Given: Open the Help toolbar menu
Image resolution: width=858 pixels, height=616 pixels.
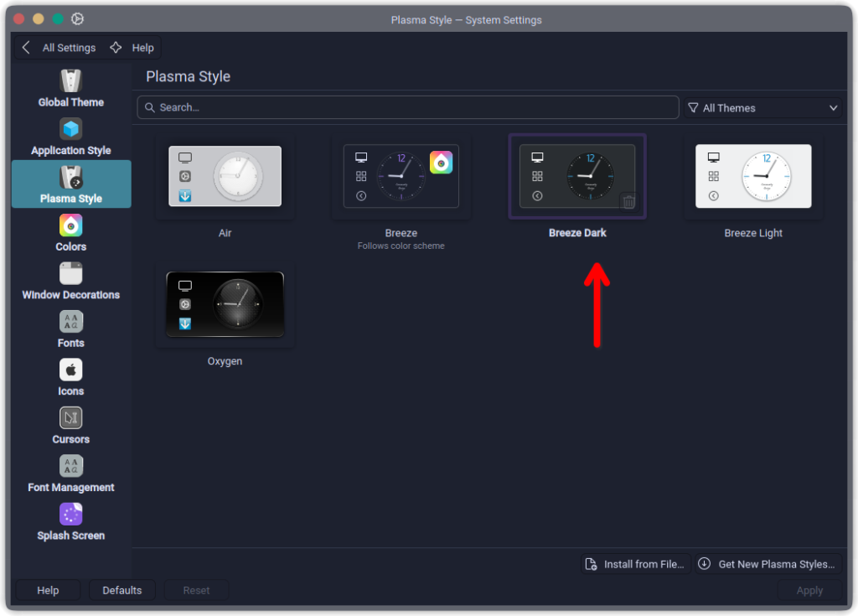Looking at the screenshot, I should [x=142, y=48].
